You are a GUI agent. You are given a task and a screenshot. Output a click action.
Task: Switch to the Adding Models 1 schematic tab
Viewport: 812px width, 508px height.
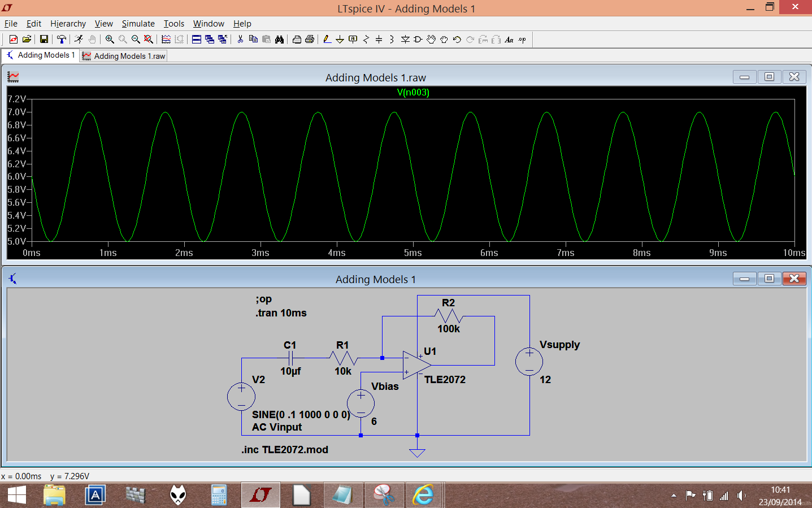[40, 55]
